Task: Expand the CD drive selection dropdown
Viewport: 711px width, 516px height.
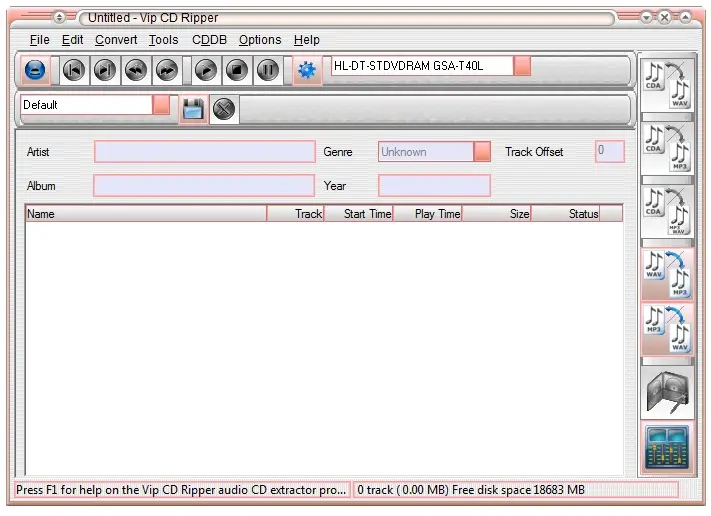Action: tap(522, 66)
